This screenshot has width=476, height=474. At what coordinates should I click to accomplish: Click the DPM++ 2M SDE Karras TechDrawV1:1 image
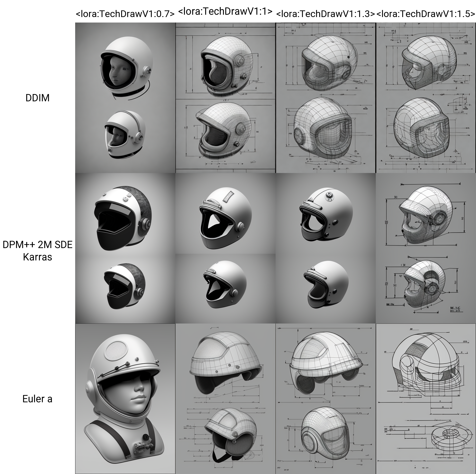click(225, 248)
